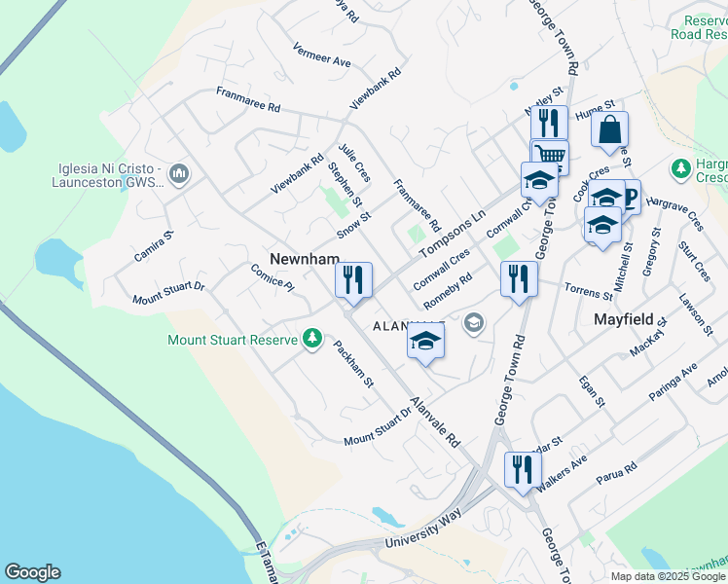Click the restaurant marker by Nutley St
The height and width of the screenshot is (584, 728).
pyautogui.click(x=549, y=123)
